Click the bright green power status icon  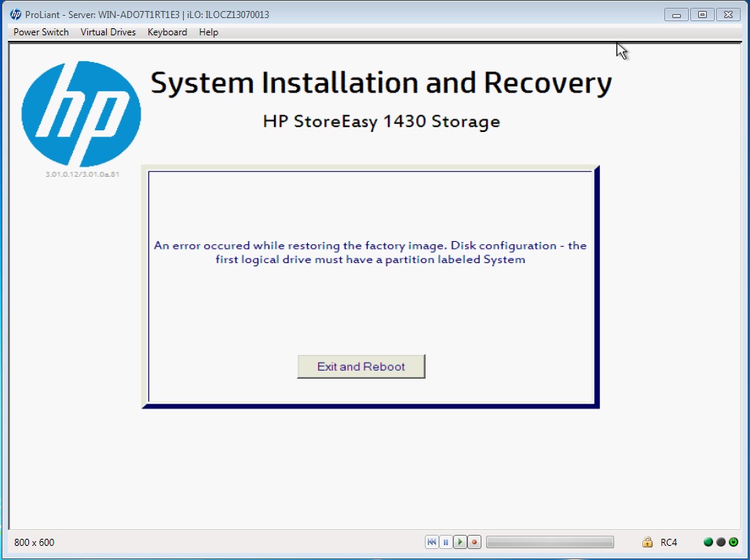click(734, 542)
